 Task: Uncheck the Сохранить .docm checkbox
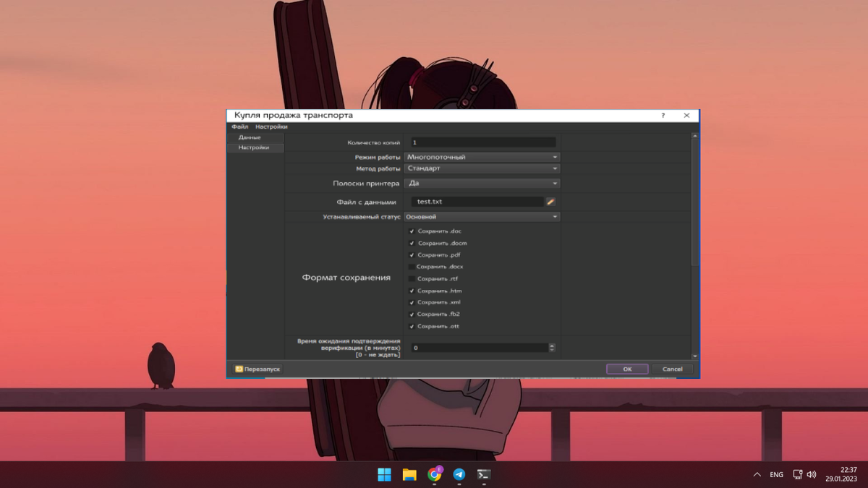[412, 244]
